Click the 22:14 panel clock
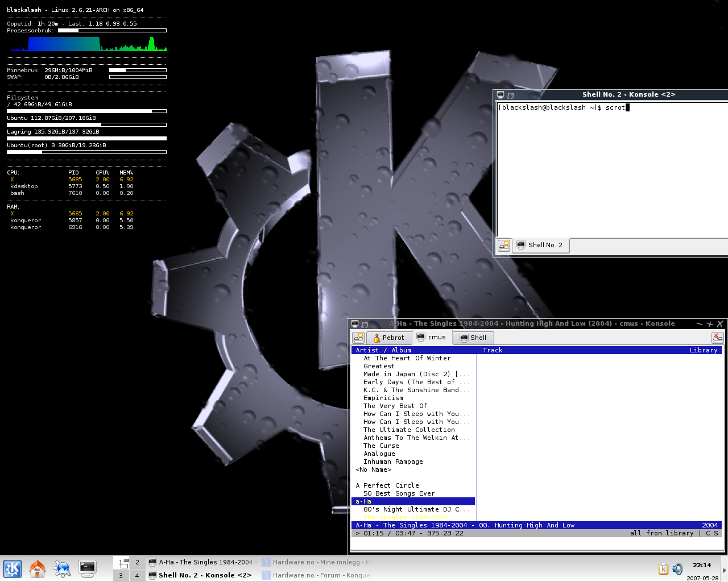Screen dimensions: 728x582 coord(702,566)
